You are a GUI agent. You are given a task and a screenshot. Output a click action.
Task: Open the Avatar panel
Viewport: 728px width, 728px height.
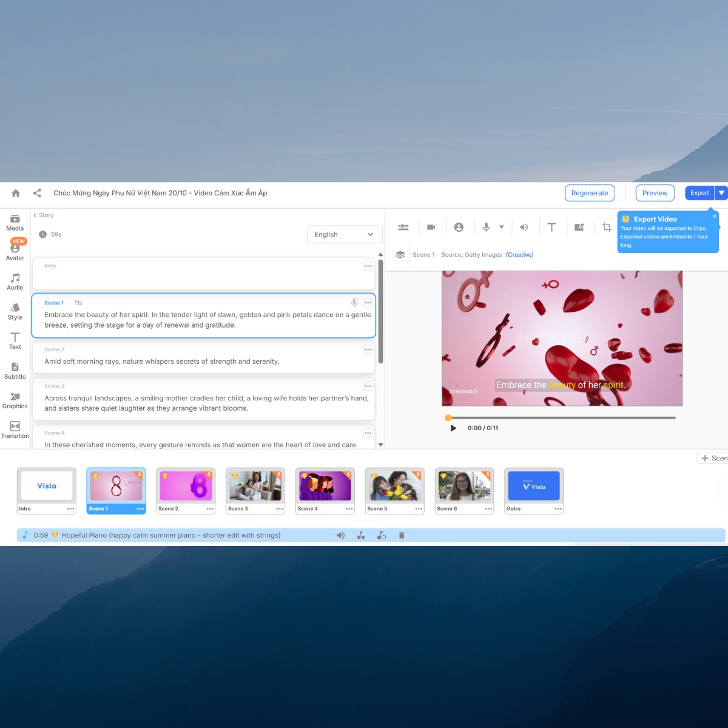15,251
